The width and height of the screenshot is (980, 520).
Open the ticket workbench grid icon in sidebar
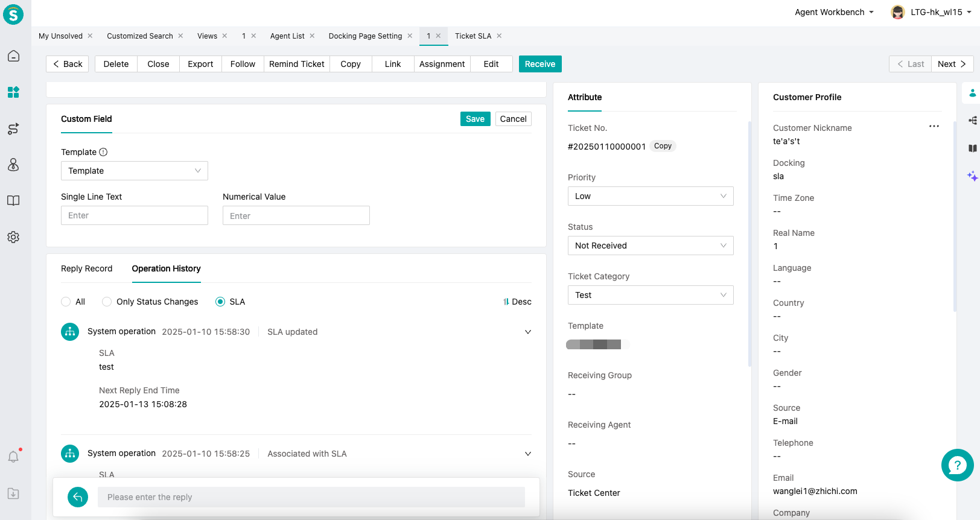(x=13, y=92)
